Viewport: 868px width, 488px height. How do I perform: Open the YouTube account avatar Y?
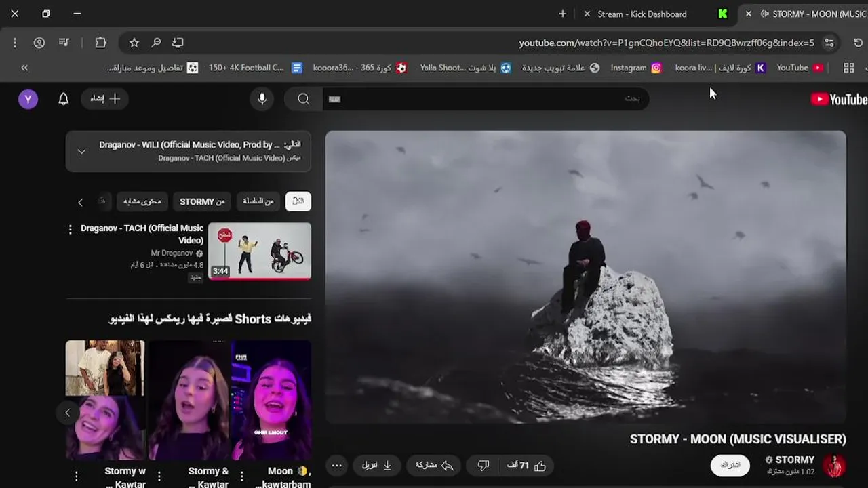[28, 99]
